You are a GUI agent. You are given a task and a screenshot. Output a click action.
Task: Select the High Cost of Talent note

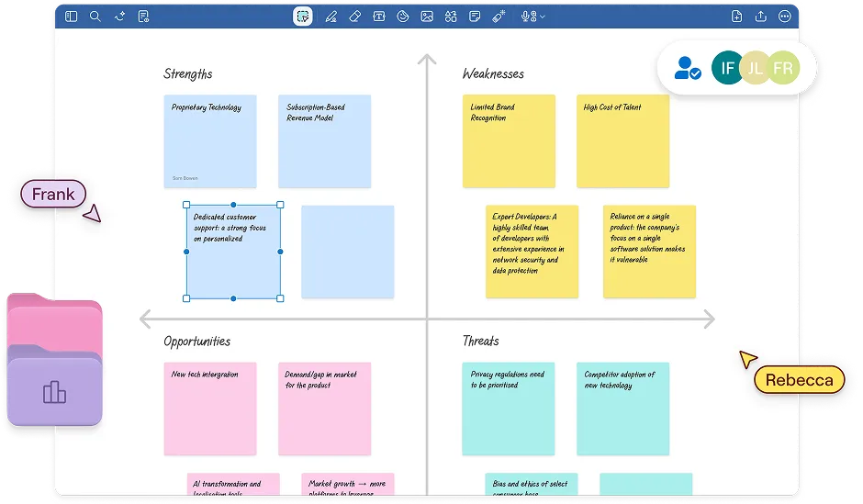tap(623, 141)
